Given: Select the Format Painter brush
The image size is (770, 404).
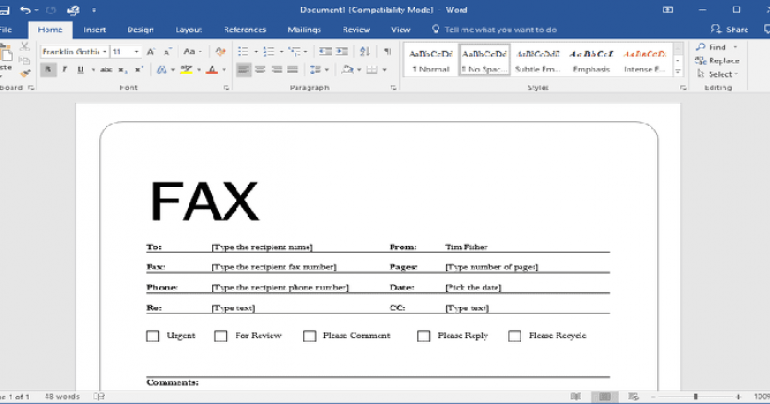Looking at the screenshot, I should pyautogui.click(x=25, y=73).
